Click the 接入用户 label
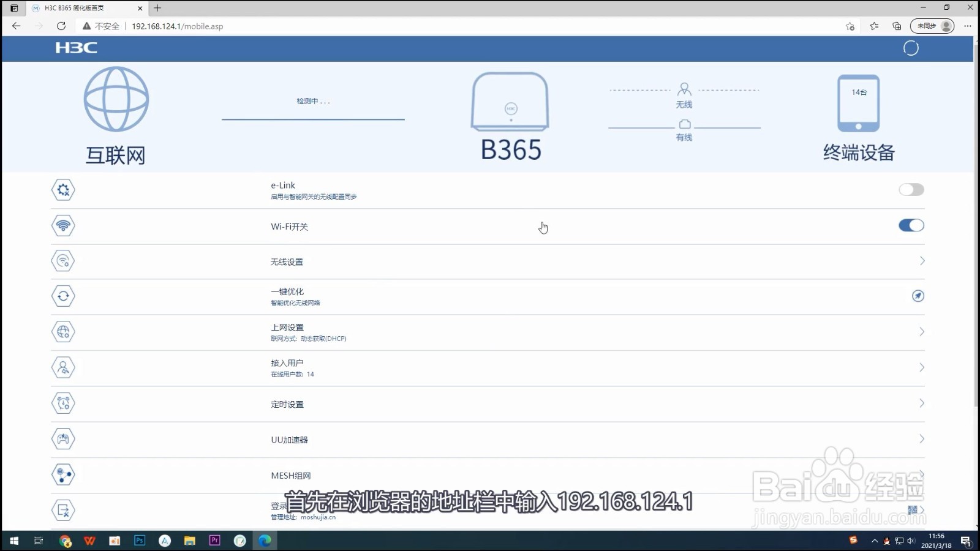The width and height of the screenshot is (980, 551). click(287, 362)
